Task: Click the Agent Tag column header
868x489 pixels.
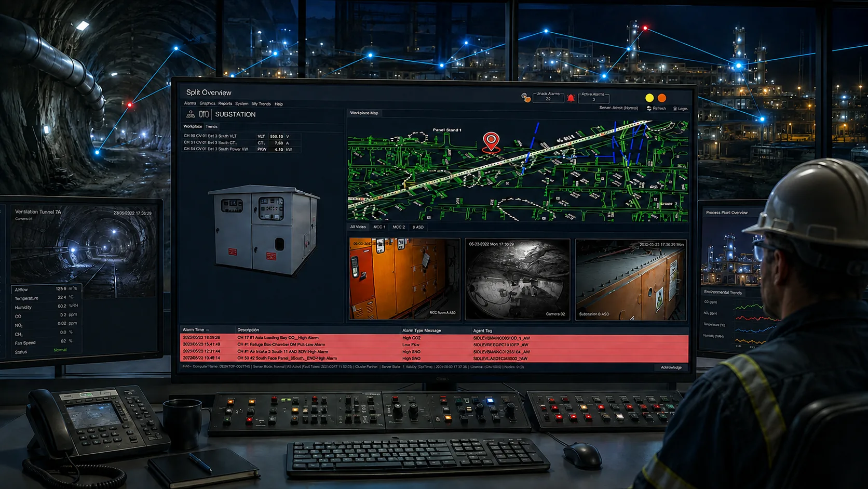Action: tap(482, 331)
